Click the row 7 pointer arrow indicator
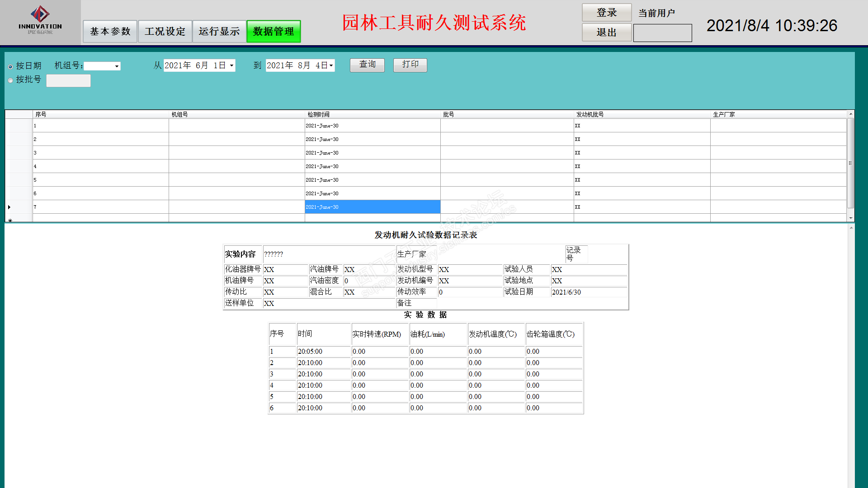 (x=9, y=207)
